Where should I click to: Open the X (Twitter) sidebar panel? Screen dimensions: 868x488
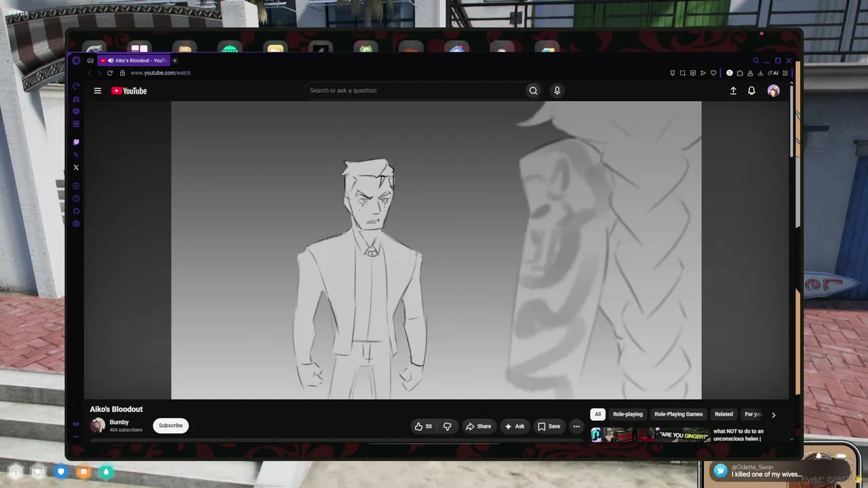tap(76, 167)
